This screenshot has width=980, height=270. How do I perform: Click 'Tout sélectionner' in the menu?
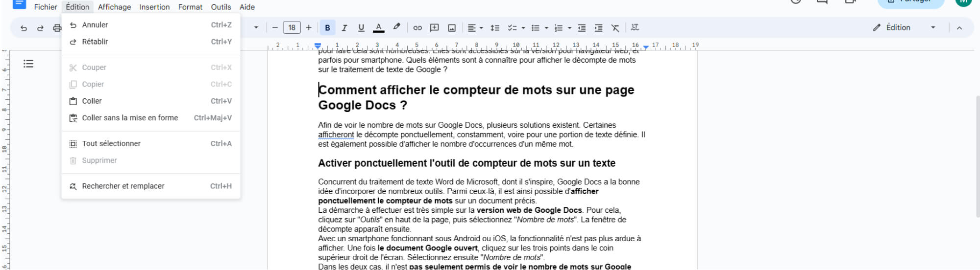click(111, 144)
